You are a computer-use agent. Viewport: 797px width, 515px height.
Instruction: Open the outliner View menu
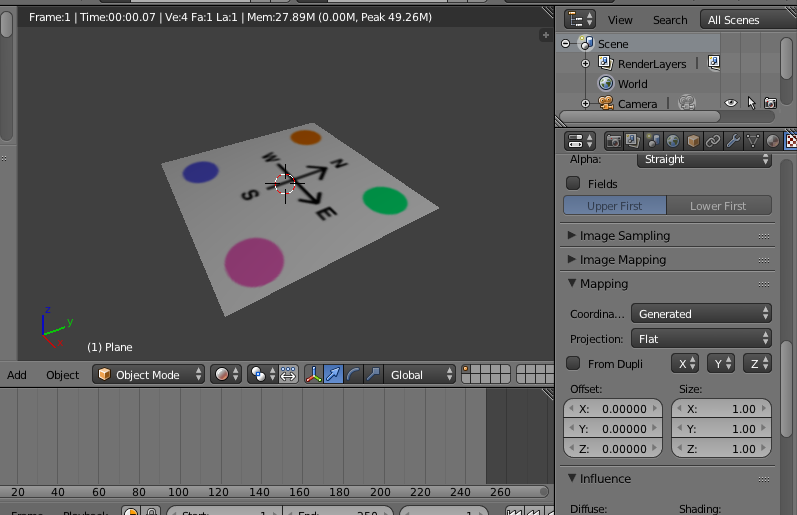click(x=620, y=20)
